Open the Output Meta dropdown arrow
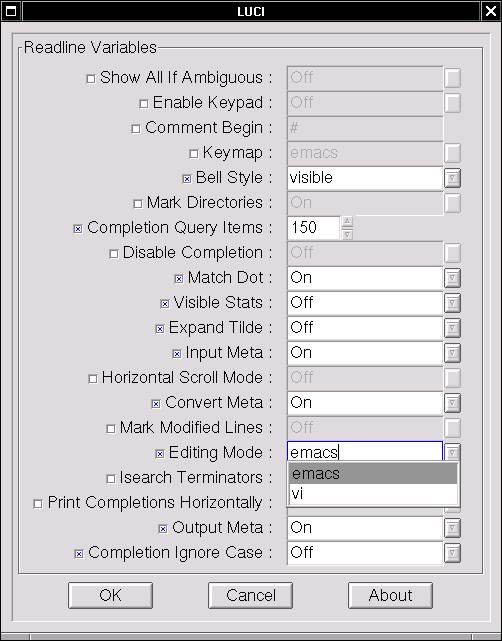Image resolution: width=502 pixels, height=641 pixels. pyautogui.click(x=452, y=528)
